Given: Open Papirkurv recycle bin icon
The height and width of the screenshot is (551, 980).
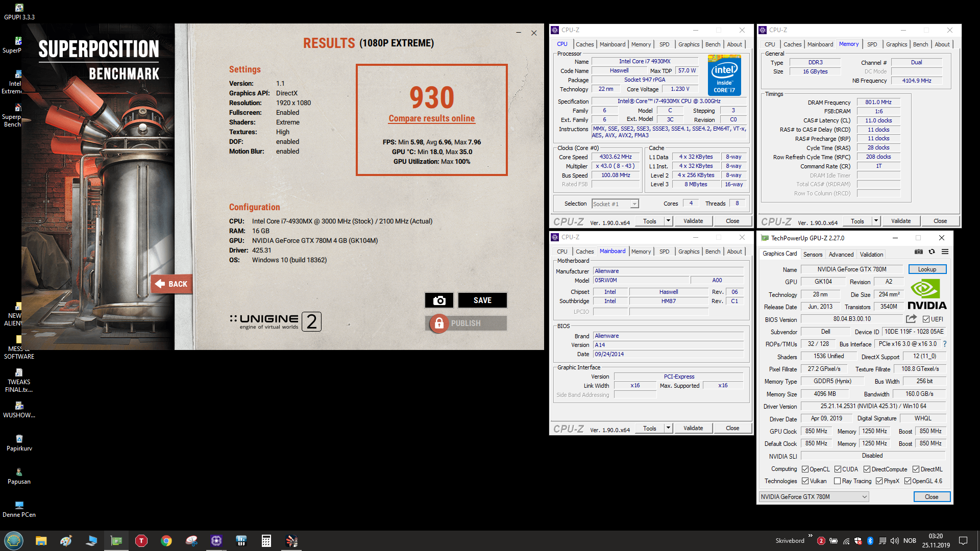Looking at the screenshot, I should pyautogui.click(x=19, y=443).
